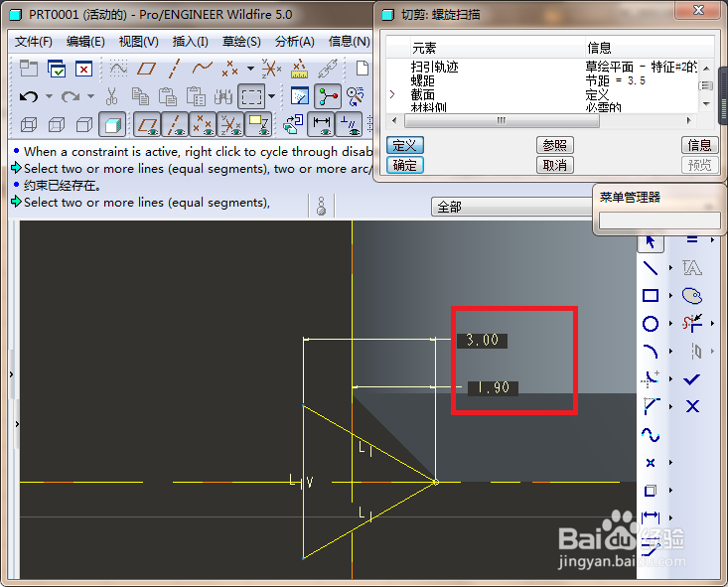Click the 定义 button in dialog
The height and width of the screenshot is (587, 728).
click(x=405, y=145)
